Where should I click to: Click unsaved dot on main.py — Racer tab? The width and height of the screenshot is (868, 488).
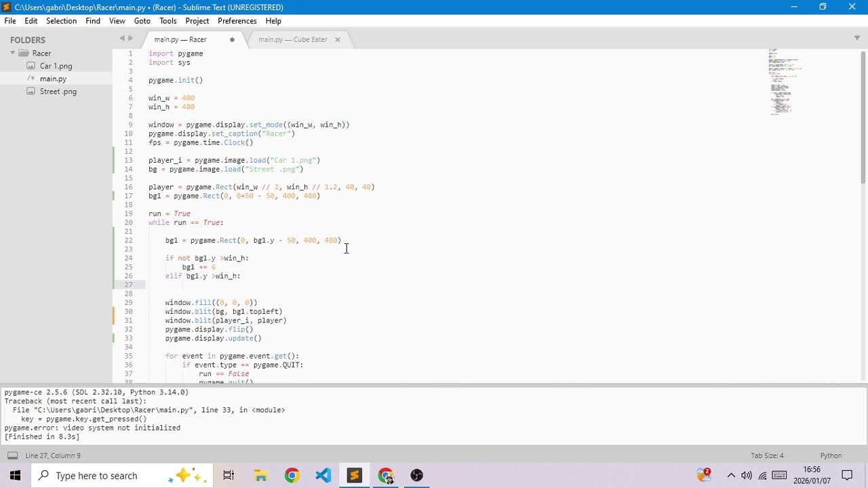tap(232, 39)
